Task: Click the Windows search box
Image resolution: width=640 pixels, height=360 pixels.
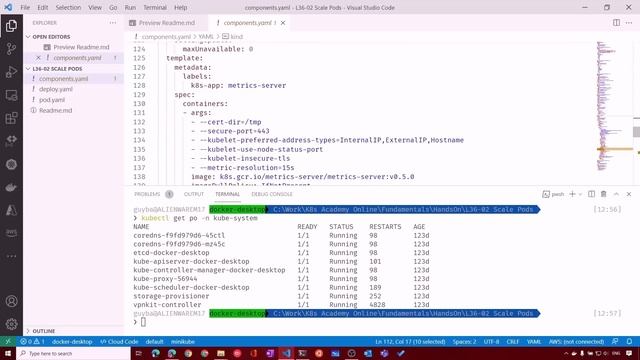Action: click(73, 353)
